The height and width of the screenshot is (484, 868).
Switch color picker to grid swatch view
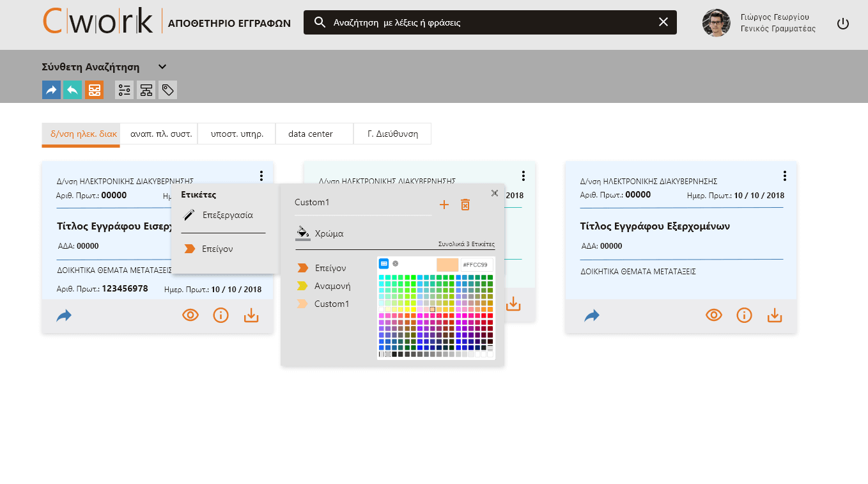384,263
